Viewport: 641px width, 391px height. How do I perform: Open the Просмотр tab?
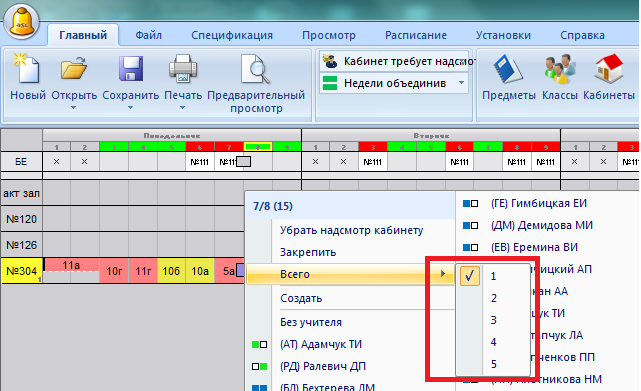(x=329, y=35)
